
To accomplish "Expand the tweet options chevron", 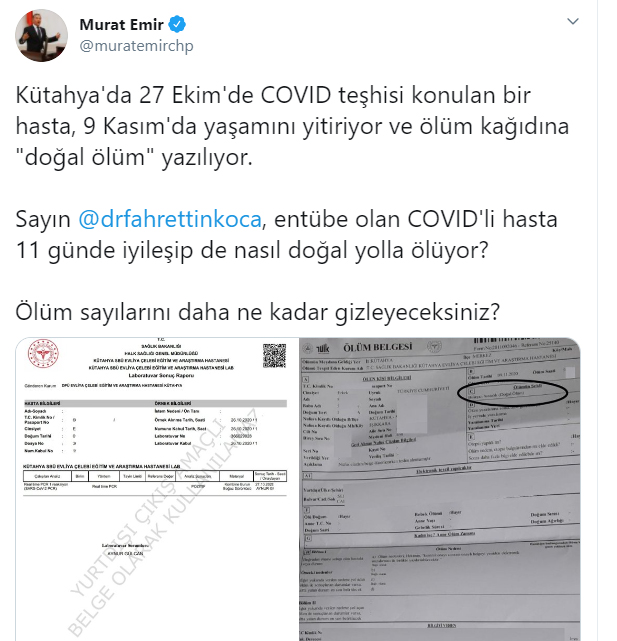I will point(573,21).
